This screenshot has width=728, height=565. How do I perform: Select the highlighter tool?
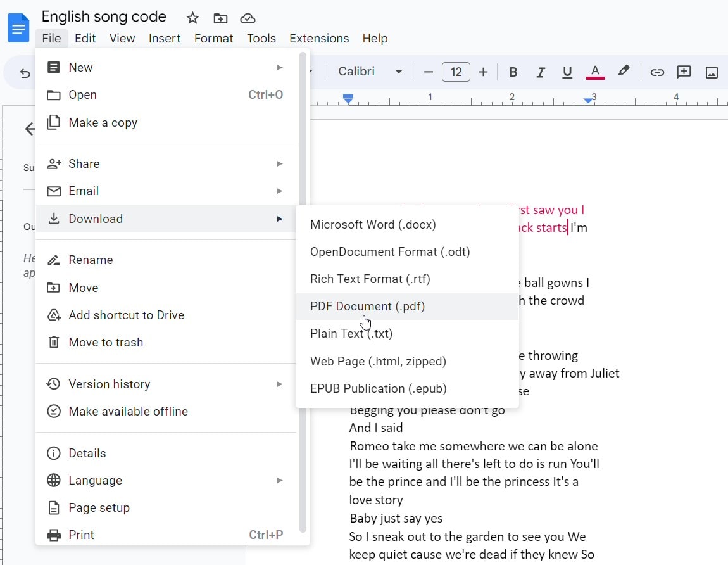click(624, 72)
